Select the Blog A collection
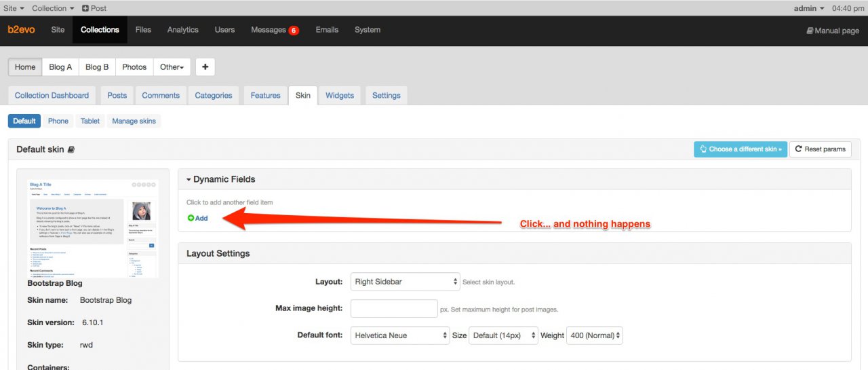 (x=60, y=67)
